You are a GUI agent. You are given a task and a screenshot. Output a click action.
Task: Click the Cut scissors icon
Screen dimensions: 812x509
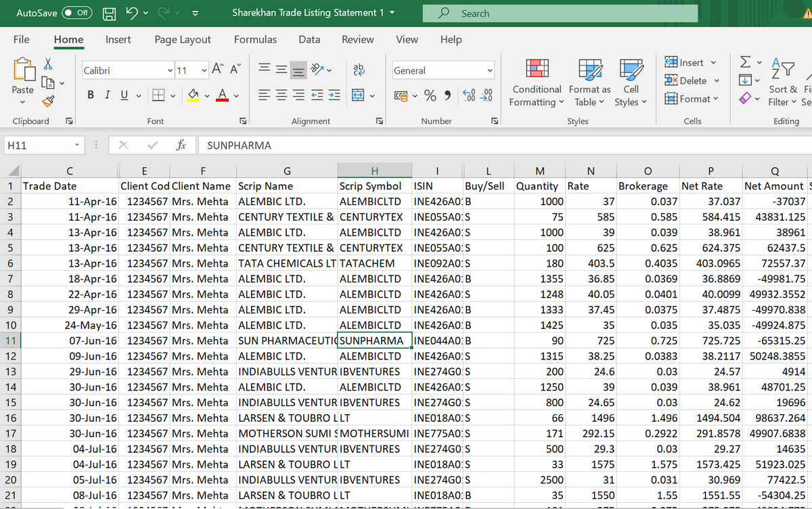[x=48, y=63]
